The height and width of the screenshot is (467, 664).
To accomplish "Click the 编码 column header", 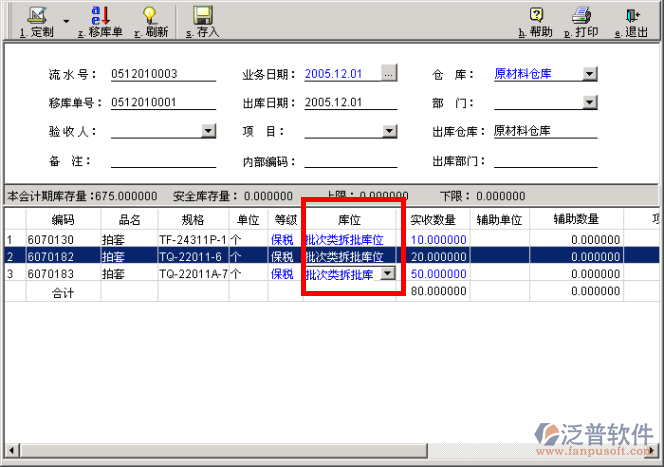I will [x=63, y=220].
